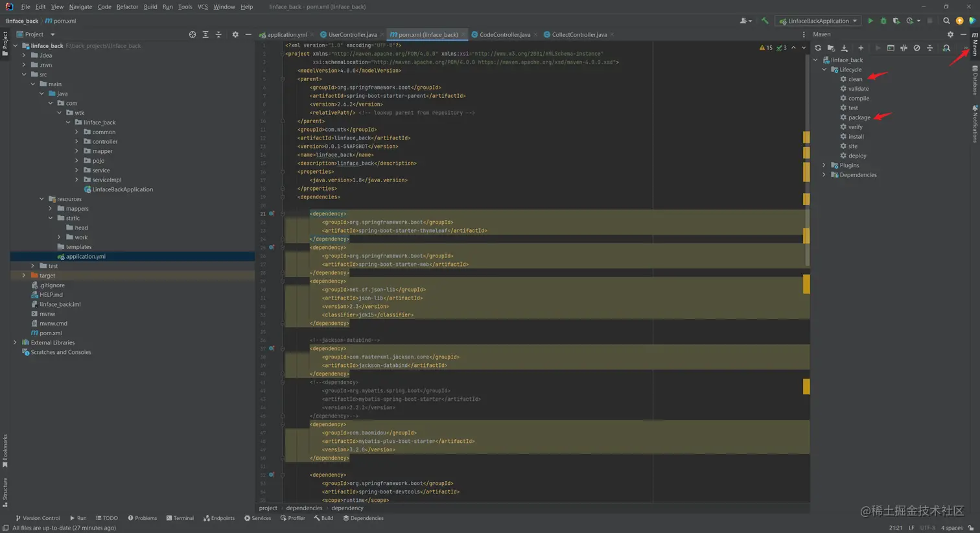
Task: Start debugging with the green bug icon
Action: click(883, 21)
